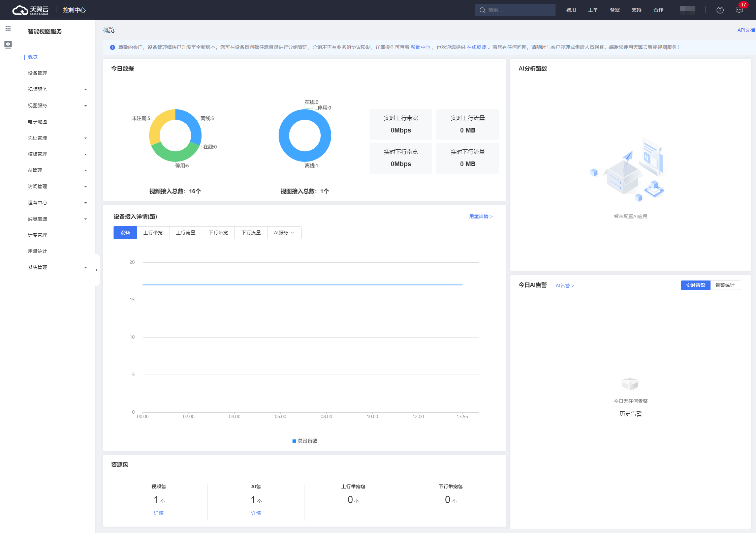Select the 下行流量 chart tab
Image resolution: width=756 pixels, height=533 pixels.
[x=251, y=233]
